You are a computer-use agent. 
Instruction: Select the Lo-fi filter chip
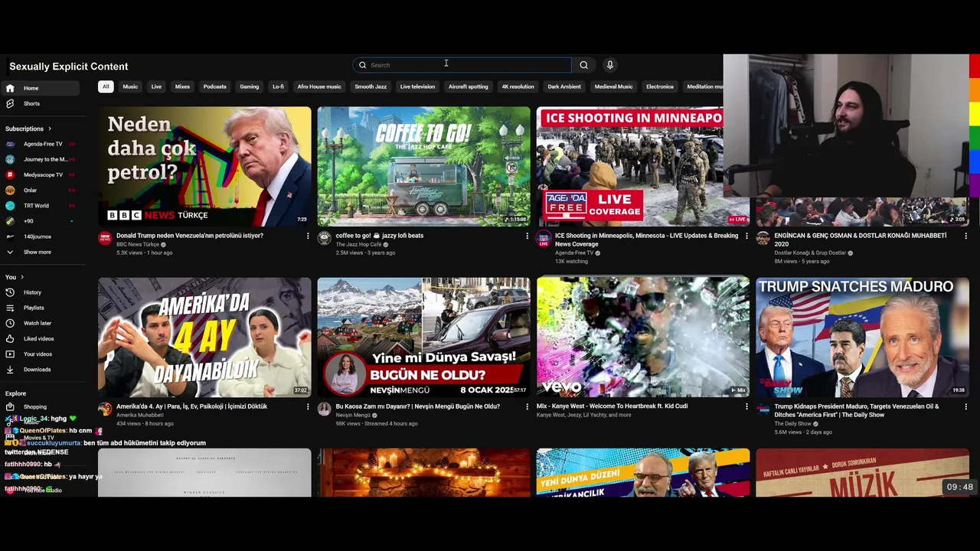pyautogui.click(x=278, y=86)
